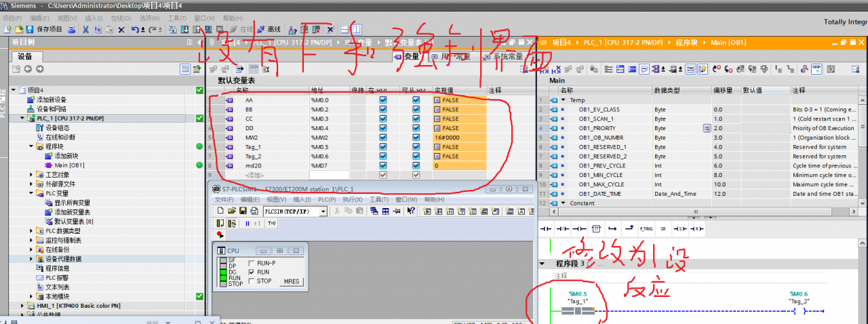Screen dimensions: 868x324
Task: Click the new file icon in PLCSIM toolbar
Action: click(220, 211)
